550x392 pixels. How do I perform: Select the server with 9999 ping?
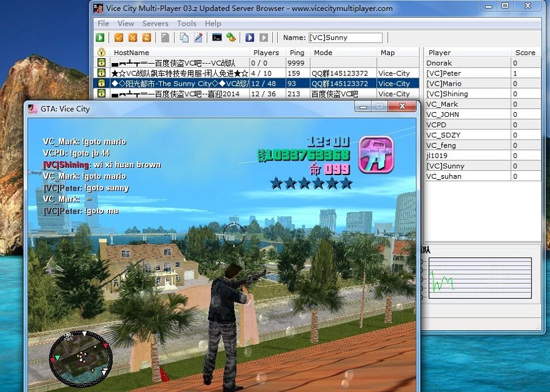click(x=257, y=63)
